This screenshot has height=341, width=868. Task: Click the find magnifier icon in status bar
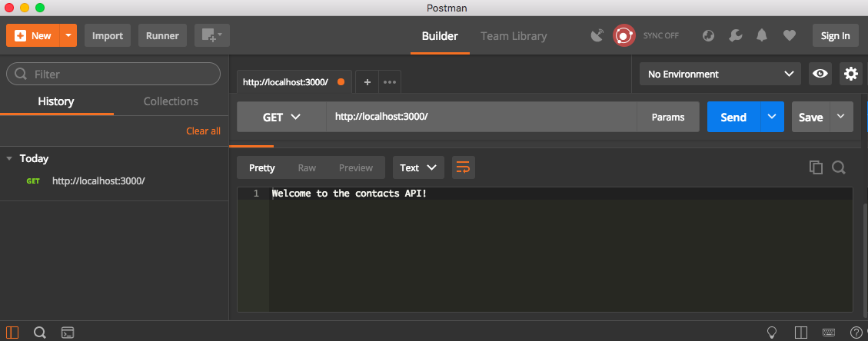pos(40,332)
